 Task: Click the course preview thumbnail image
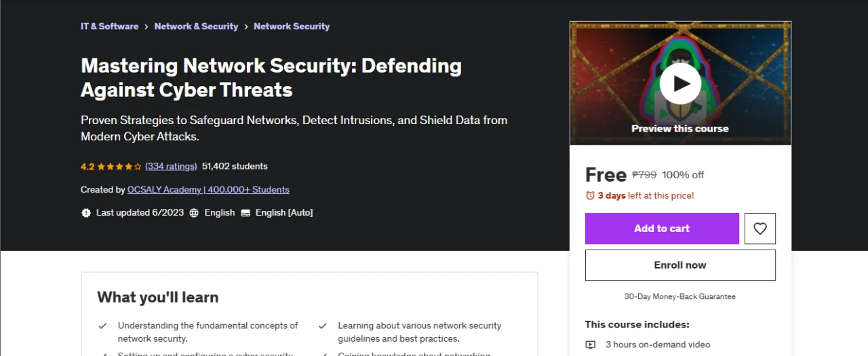click(x=680, y=83)
